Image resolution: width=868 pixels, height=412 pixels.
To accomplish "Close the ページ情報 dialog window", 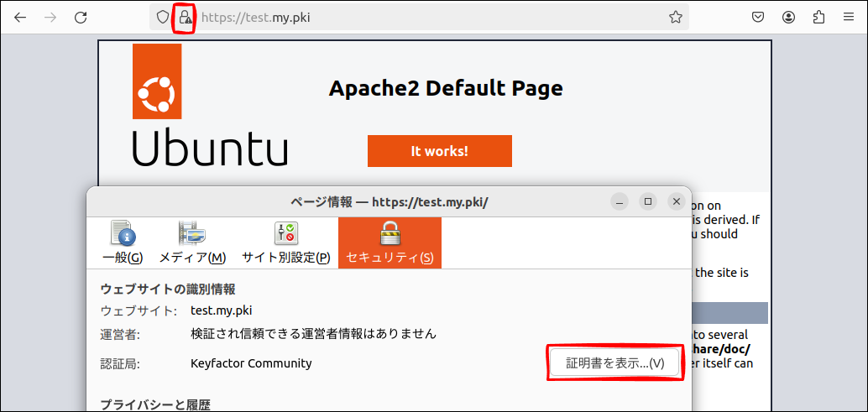I will pyautogui.click(x=676, y=201).
